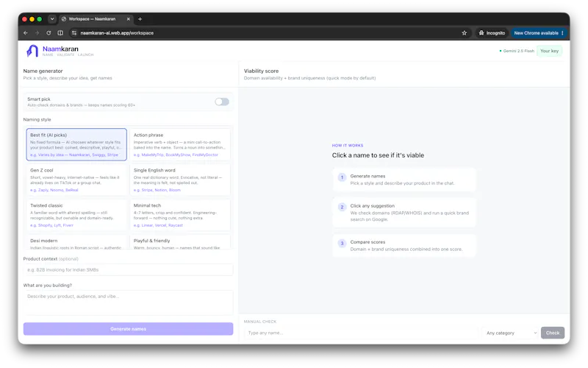Click the address bar URL
588x368 pixels.
click(117, 33)
